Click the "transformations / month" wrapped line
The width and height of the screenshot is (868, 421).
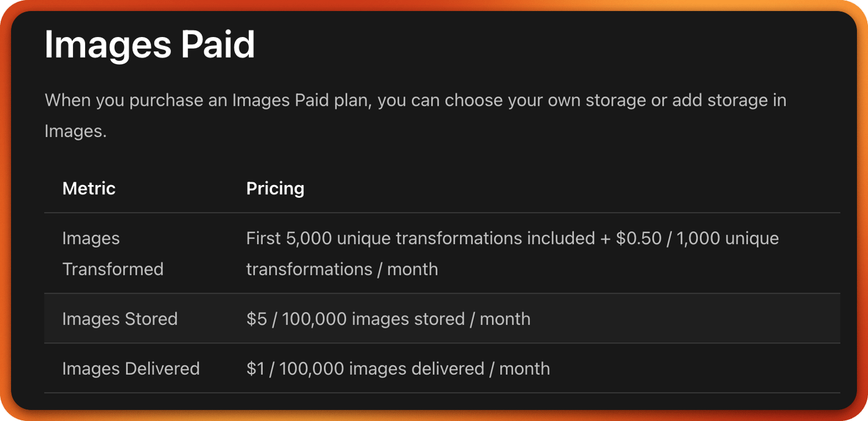pos(341,269)
